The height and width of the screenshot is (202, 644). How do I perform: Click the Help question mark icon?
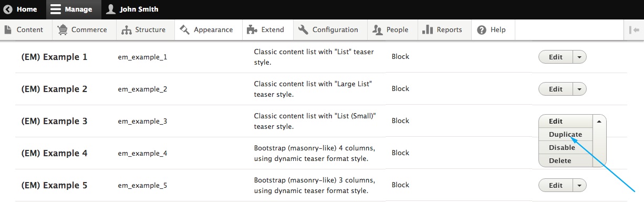pos(482,30)
